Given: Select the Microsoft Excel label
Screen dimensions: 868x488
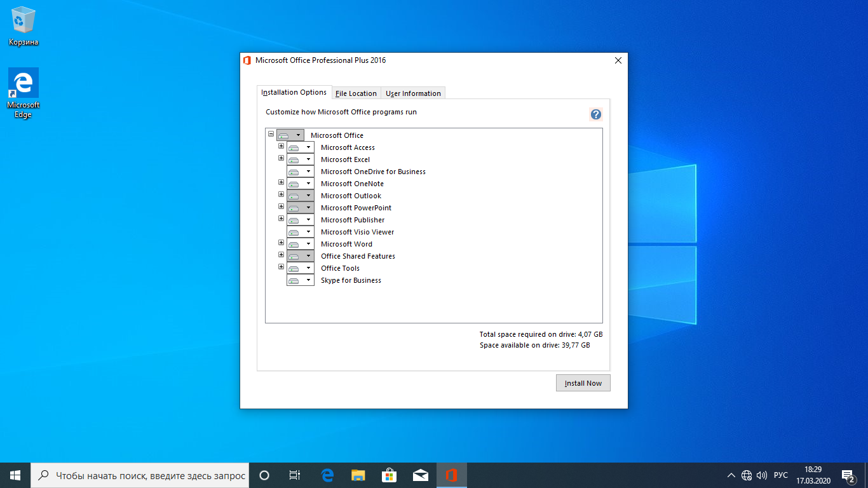Looking at the screenshot, I should [x=345, y=159].
